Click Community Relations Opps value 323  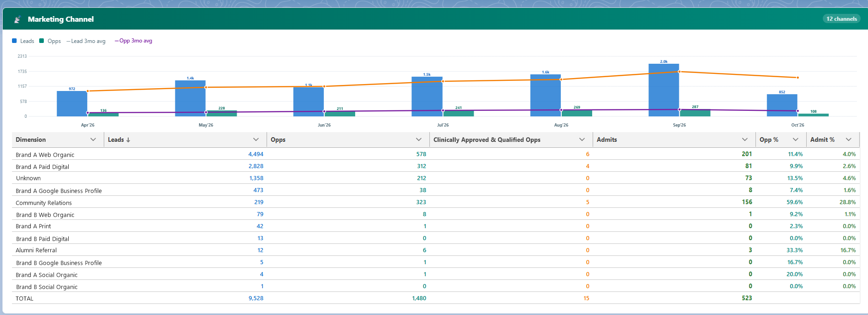click(421, 202)
